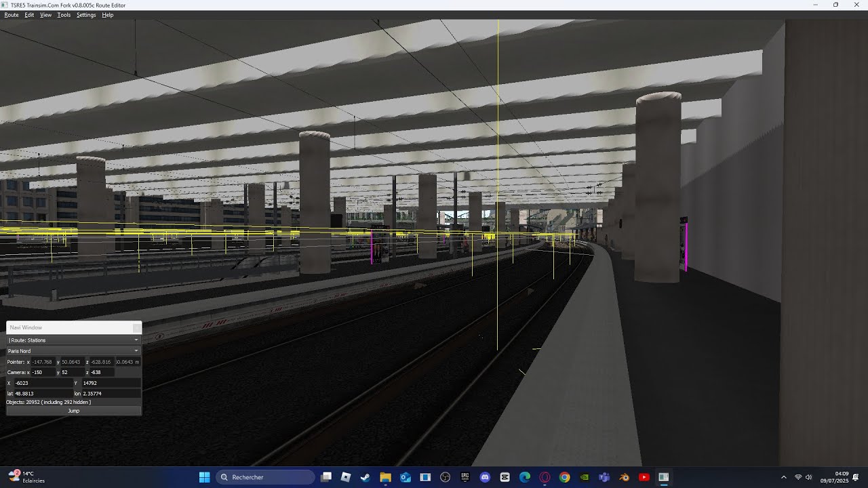Open OBS Studio from the taskbar
This screenshot has height=488, width=868.
[x=445, y=477]
